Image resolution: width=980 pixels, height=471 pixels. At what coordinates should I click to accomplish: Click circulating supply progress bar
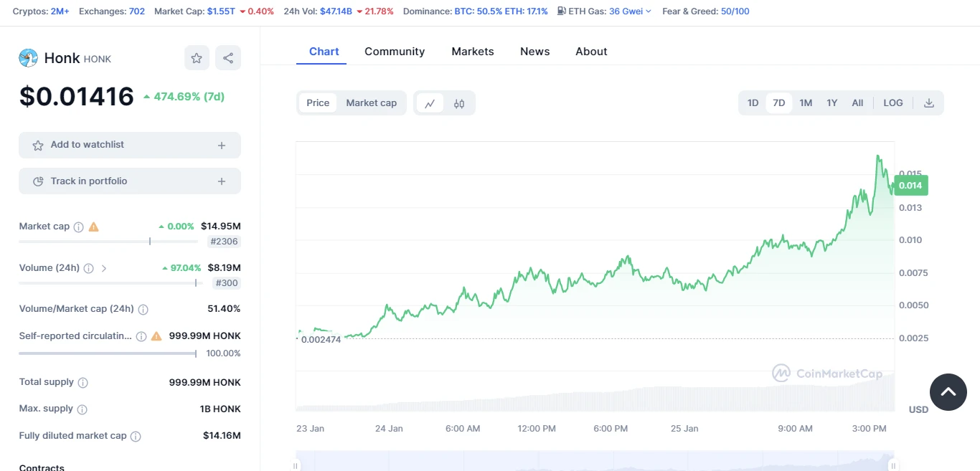pos(108,353)
